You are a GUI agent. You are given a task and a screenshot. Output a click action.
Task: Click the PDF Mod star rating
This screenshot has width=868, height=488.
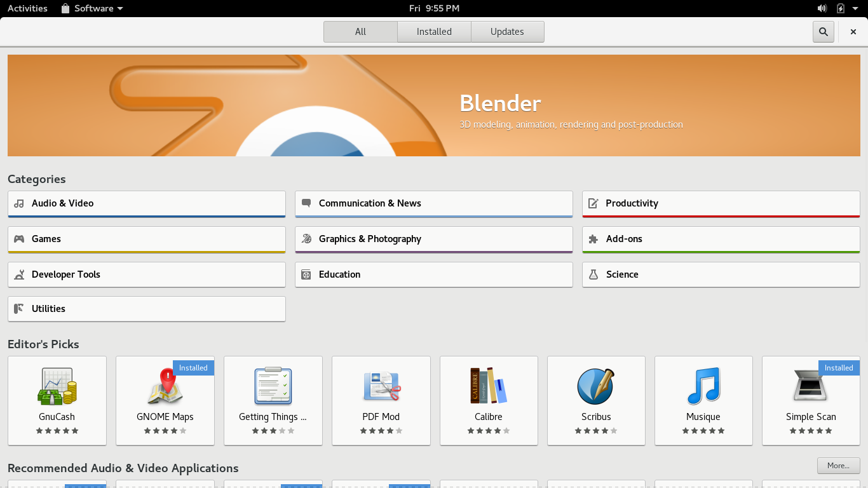(x=381, y=431)
